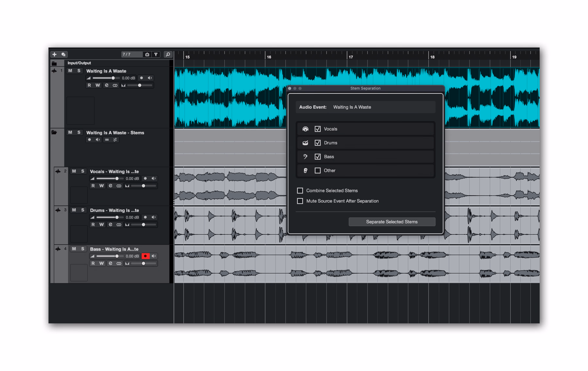Click the Drums track pan slider
The image size is (588, 371).
[144, 224]
